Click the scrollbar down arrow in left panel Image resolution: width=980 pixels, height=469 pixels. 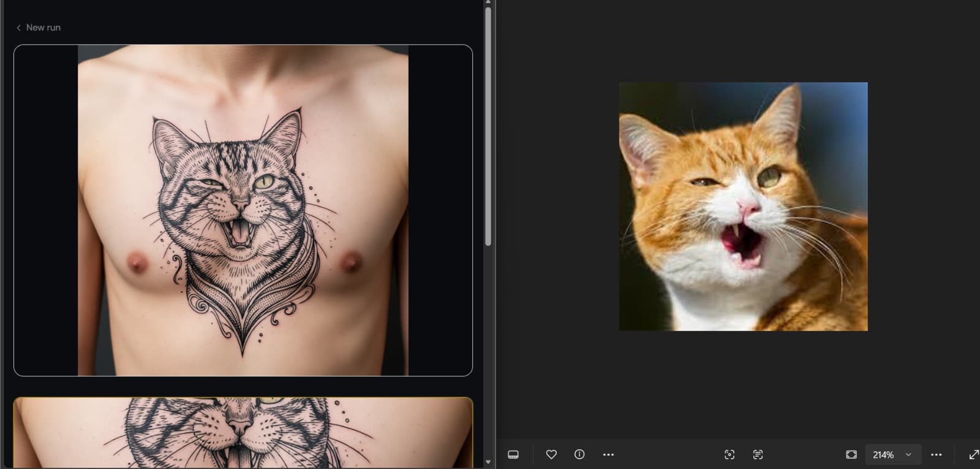coord(488,462)
